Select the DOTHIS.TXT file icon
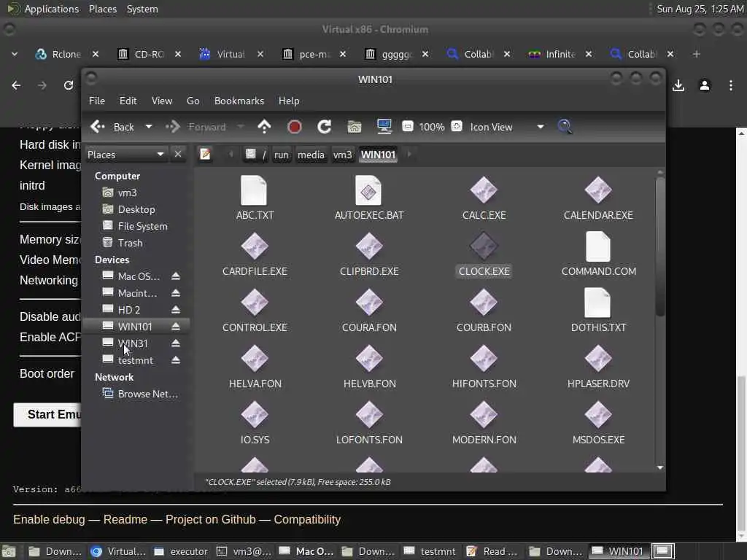747x560 pixels. (597, 303)
